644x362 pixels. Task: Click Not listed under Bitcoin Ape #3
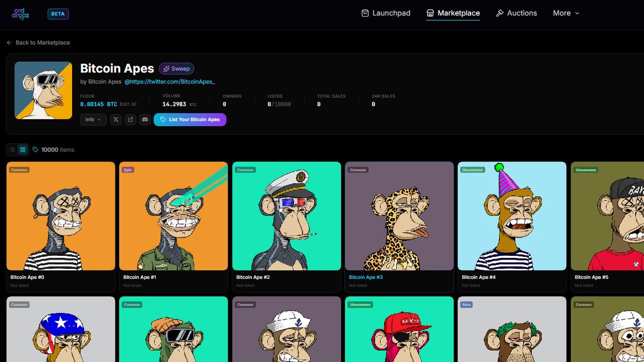pos(358,285)
